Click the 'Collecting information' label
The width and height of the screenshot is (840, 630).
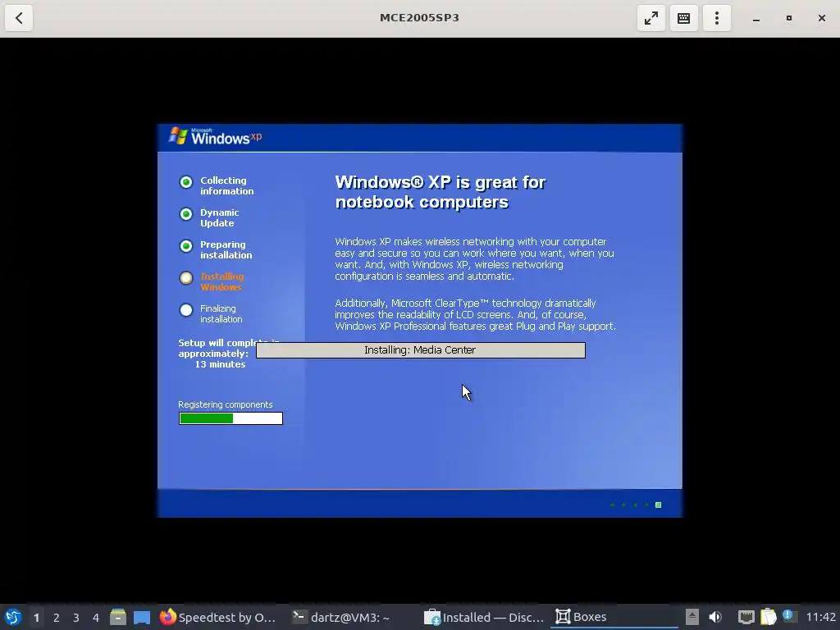pyautogui.click(x=226, y=186)
